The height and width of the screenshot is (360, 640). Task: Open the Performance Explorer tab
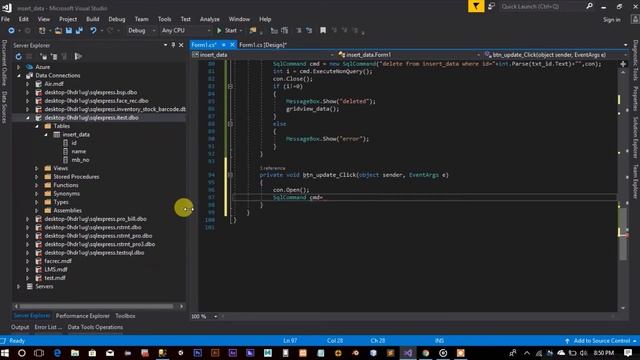tap(82, 316)
